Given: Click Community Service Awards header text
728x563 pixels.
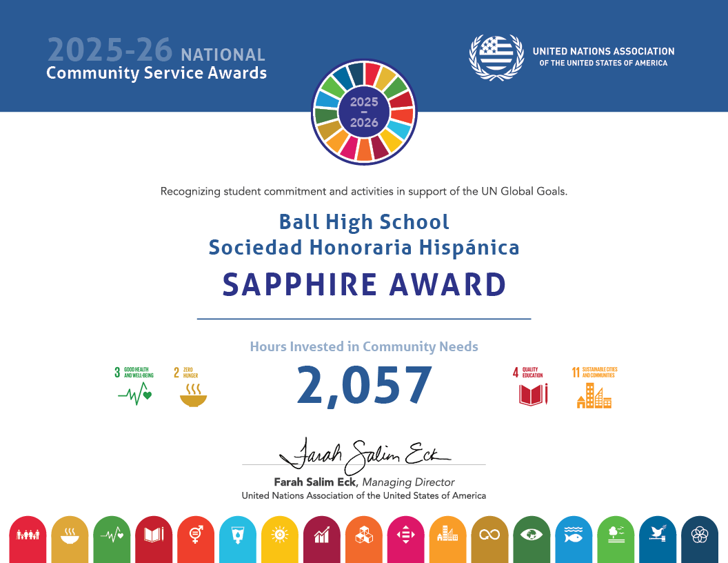Looking at the screenshot, I should pos(156,73).
